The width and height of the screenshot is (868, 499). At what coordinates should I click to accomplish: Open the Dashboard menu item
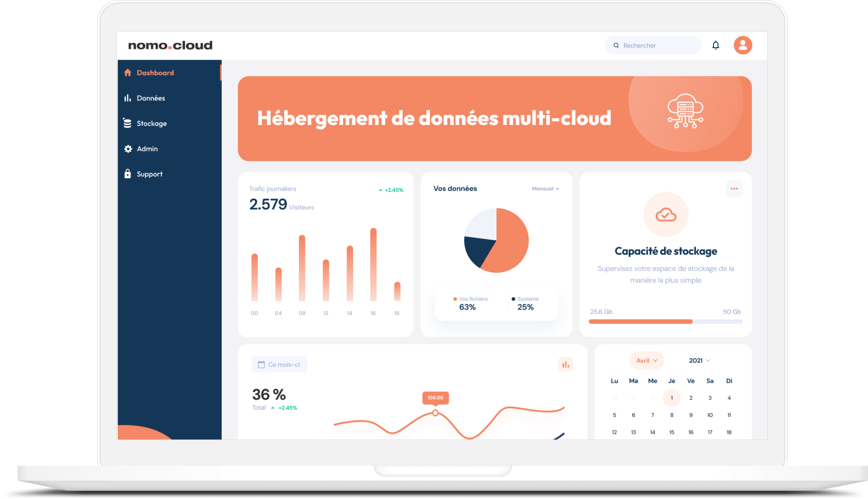click(x=155, y=73)
